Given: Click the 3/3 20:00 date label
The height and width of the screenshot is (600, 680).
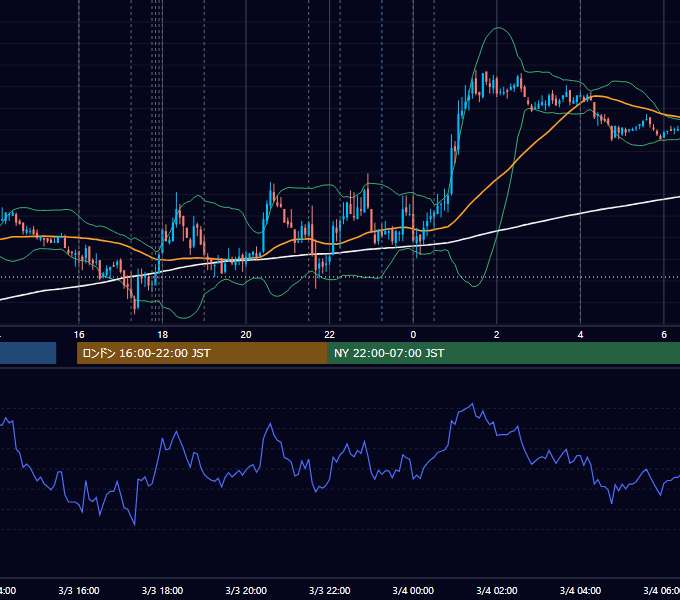Looking at the screenshot, I should pyautogui.click(x=246, y=590).
